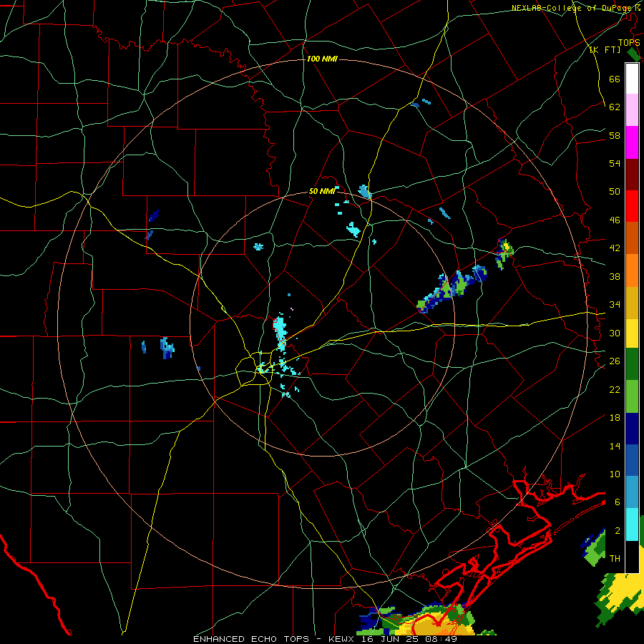
Task: Click the '38' scale label
Action: pyautogui.click(x=615, y=276)
